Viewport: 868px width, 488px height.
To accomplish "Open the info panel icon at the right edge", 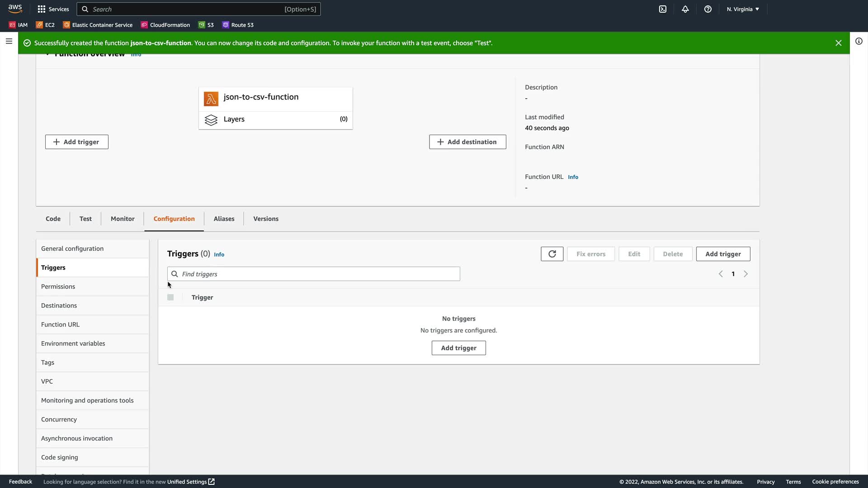I will click(x=859, y=41).
